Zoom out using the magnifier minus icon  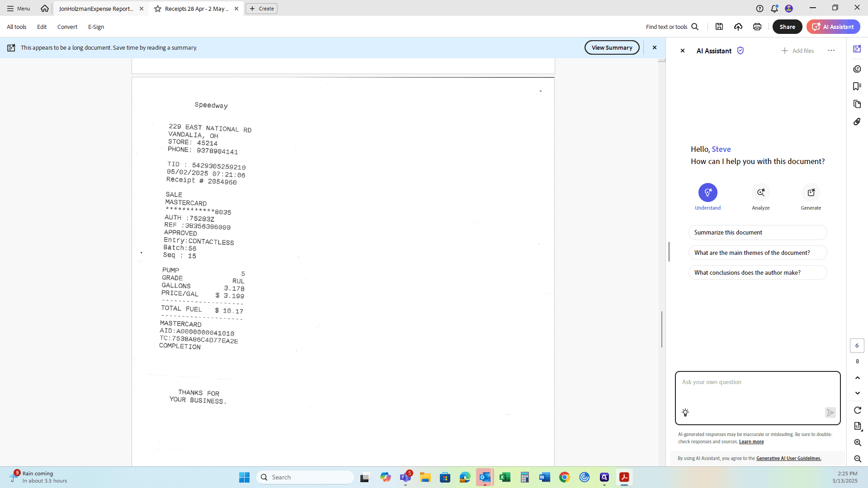pyautogui.click(x=857, y=459)
